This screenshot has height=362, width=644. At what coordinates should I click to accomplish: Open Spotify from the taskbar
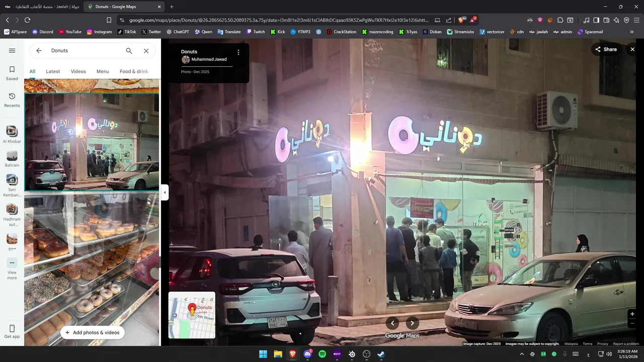point(322,354)
